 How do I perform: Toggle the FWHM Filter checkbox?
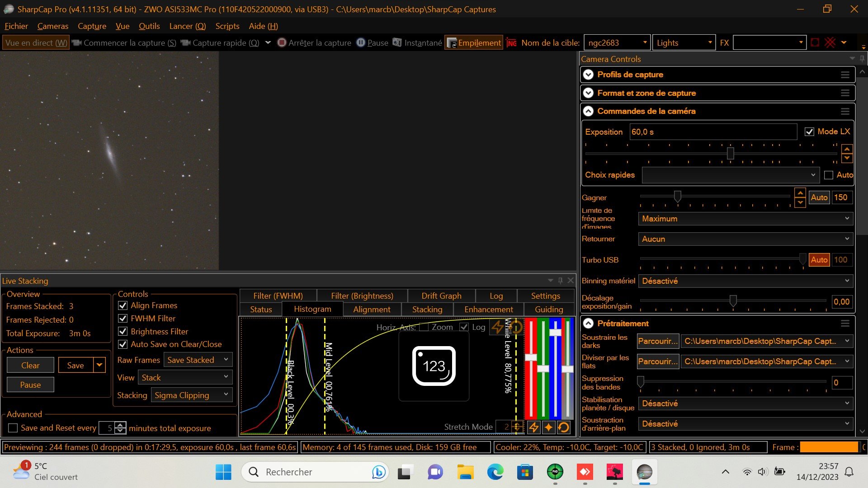(x=123, y=319)
